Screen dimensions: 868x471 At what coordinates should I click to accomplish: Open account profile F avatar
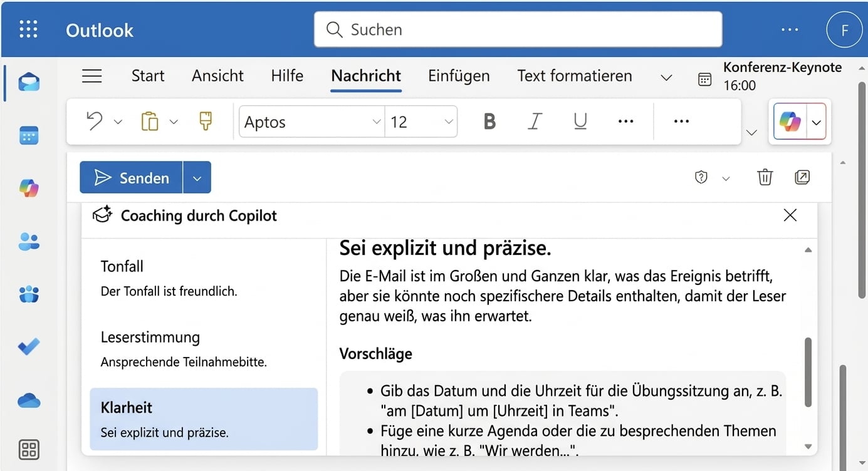click(845, 30)
